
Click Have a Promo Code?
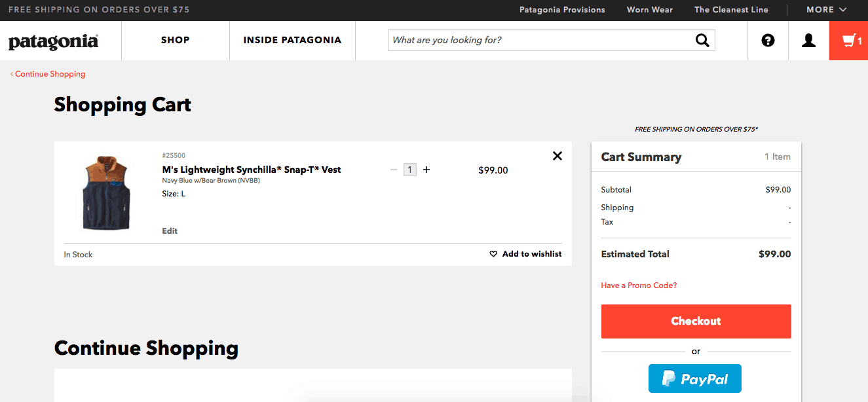[639, 285]
